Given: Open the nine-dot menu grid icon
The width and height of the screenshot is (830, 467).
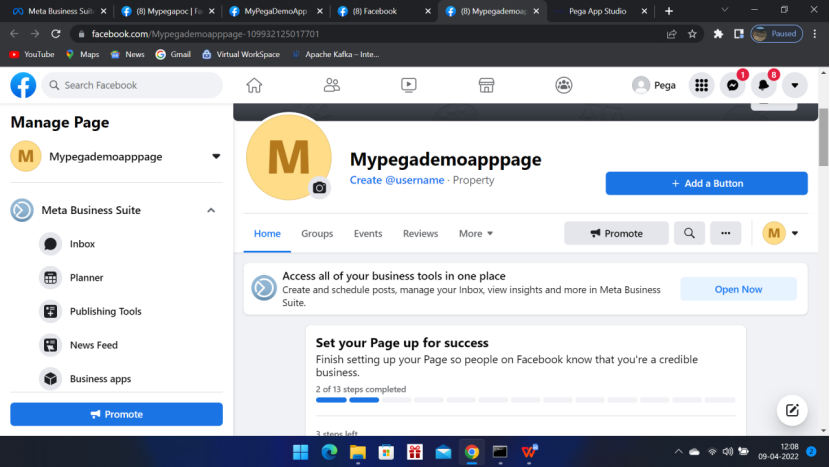Looking at the screenshot, I should coord(701,85).
